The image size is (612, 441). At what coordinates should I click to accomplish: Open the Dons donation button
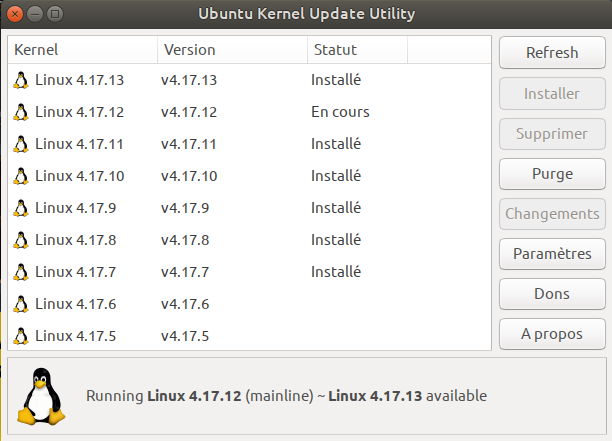click(x=552, y=294)
